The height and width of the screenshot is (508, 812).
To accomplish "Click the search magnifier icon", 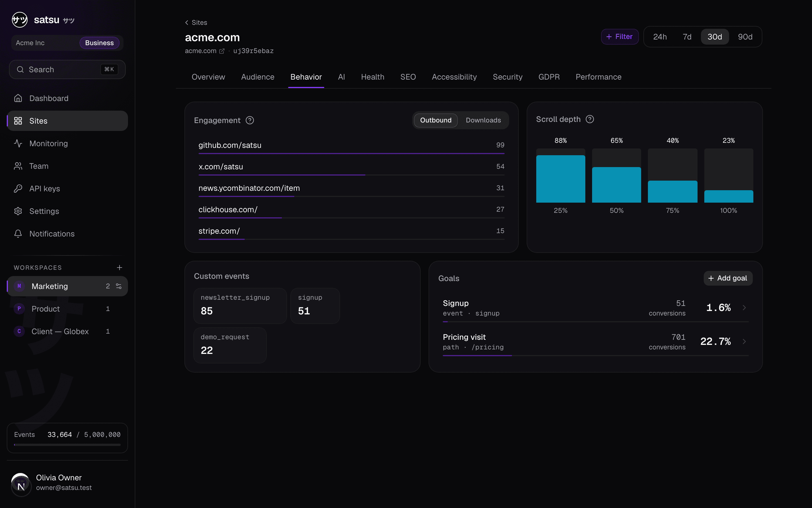I will pyautogui.click(x=21, y=69).
